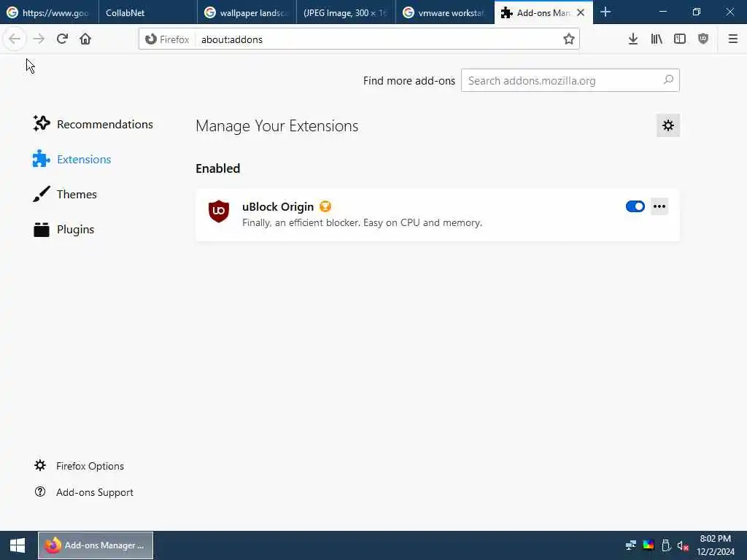Switch to the wallpaper landscape tab

(x=247, y=12)
